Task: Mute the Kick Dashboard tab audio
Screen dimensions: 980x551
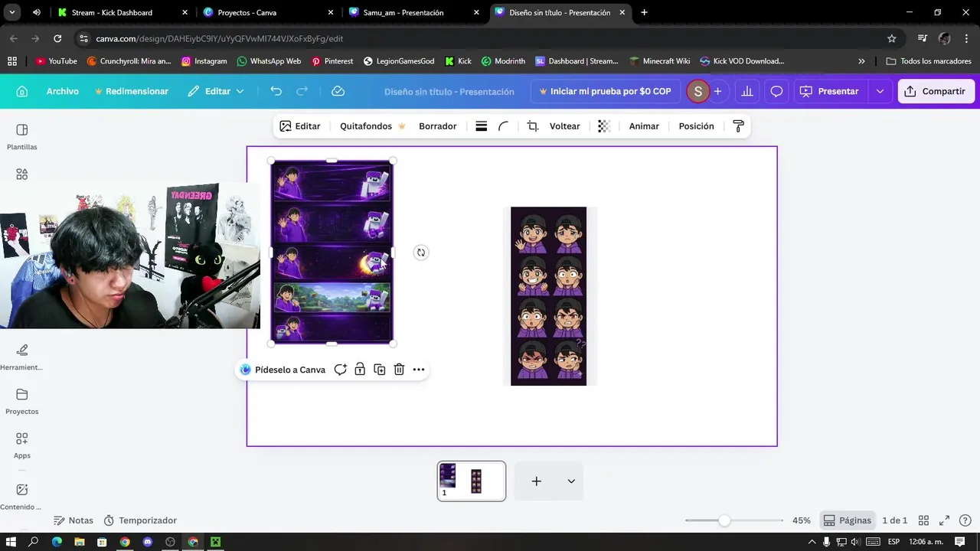Action: tap(36, 12)
